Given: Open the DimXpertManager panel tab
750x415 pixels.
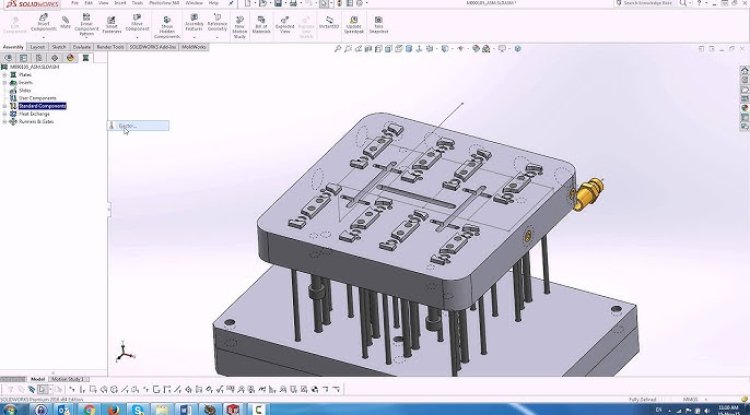Looking at the screenshot, I should pyautogui.click(x=55, y=58).
